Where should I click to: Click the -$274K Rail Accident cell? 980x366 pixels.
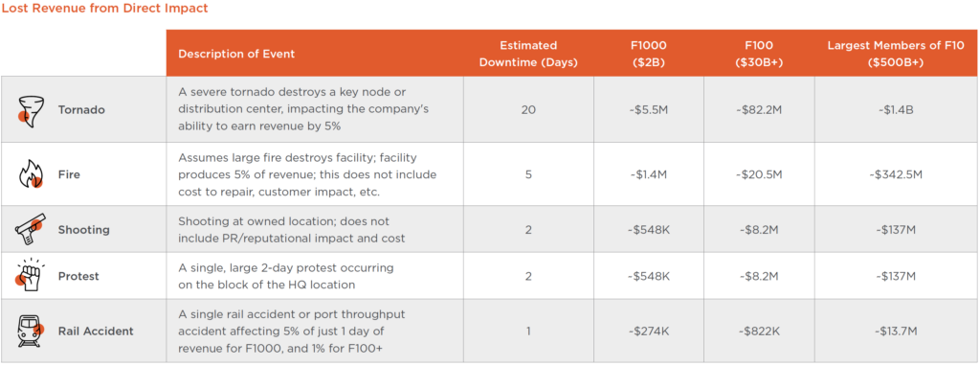click(x=648, y=331)
